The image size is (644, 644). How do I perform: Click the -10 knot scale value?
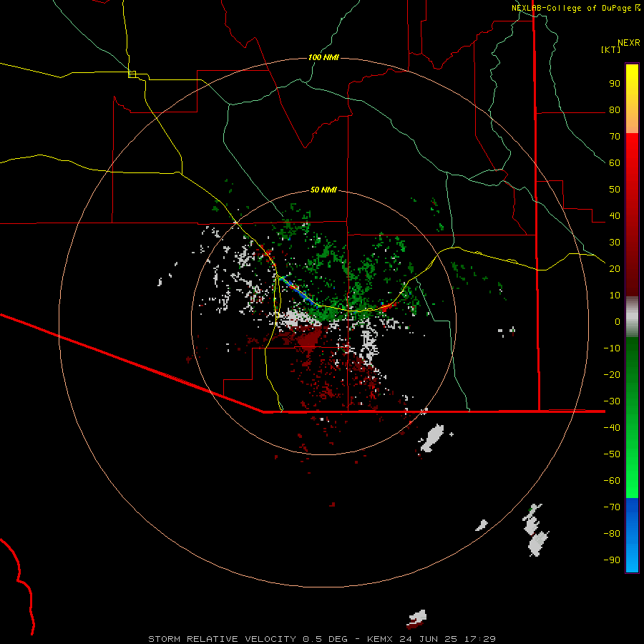(x=612, y=348)
